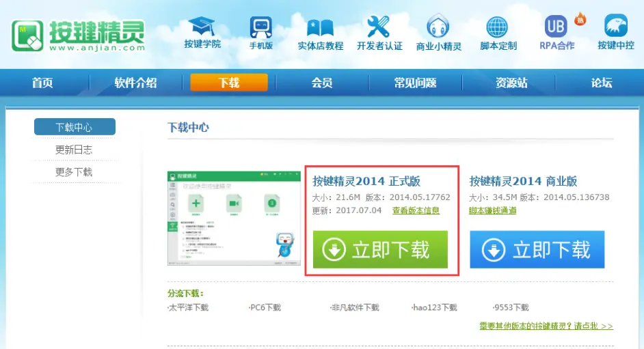Open the 常见问题 nav tab
Screen dimensions: 644x349
pos(415,83)
